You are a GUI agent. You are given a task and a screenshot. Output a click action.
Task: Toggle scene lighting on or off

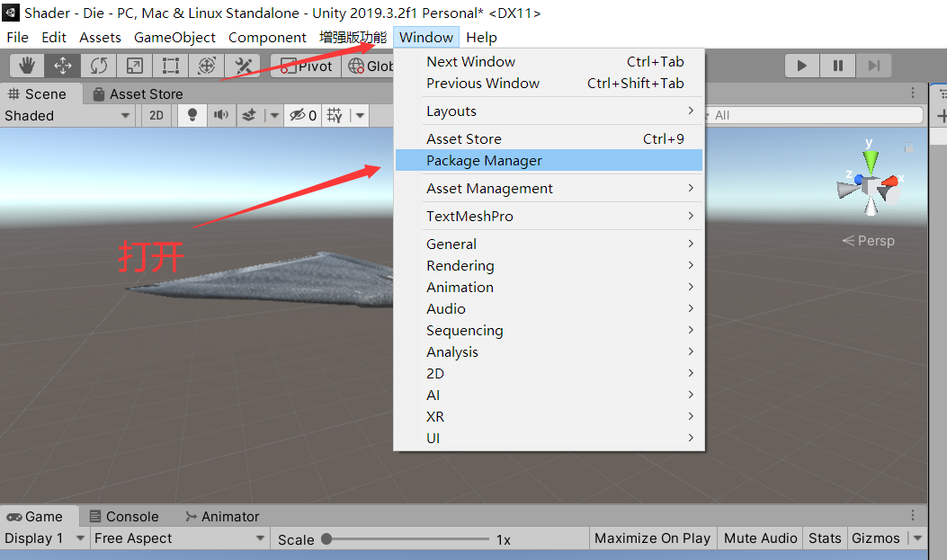(x=191, y=115)
